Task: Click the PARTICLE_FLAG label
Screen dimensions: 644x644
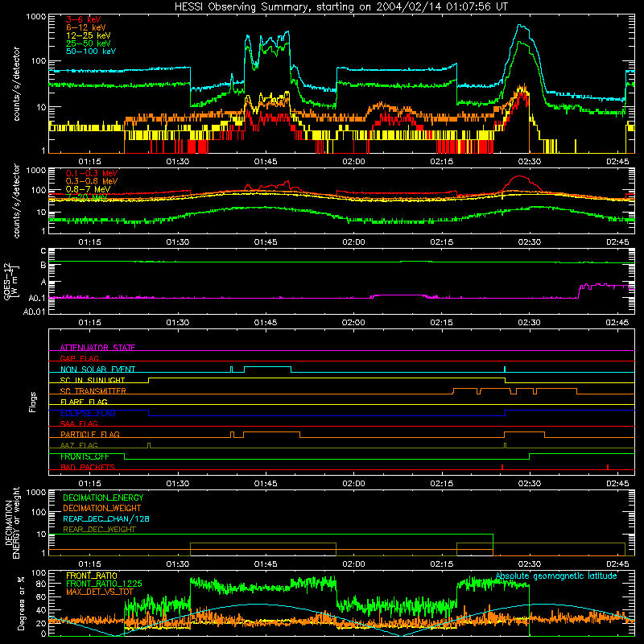Action: tap(90, 434)
